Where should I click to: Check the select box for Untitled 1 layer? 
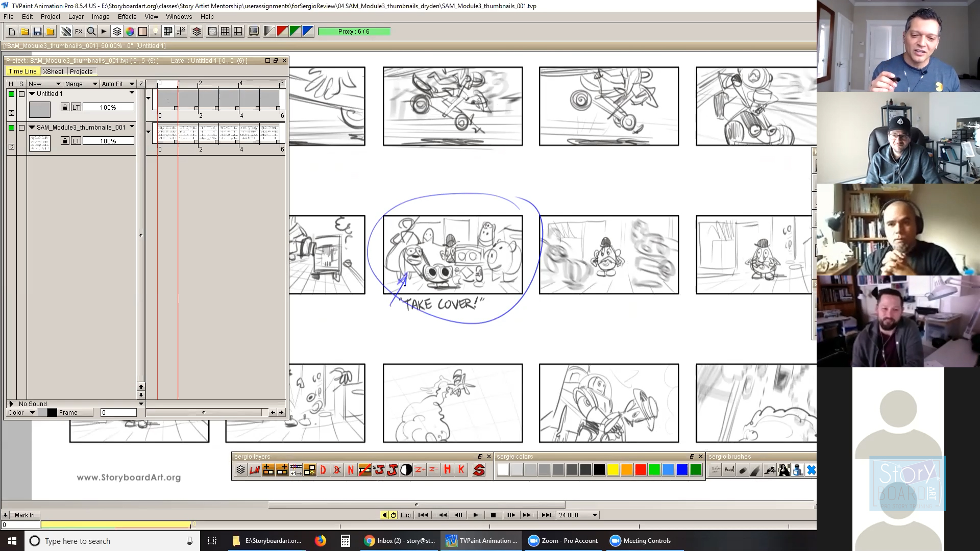[x=21, y=94]
